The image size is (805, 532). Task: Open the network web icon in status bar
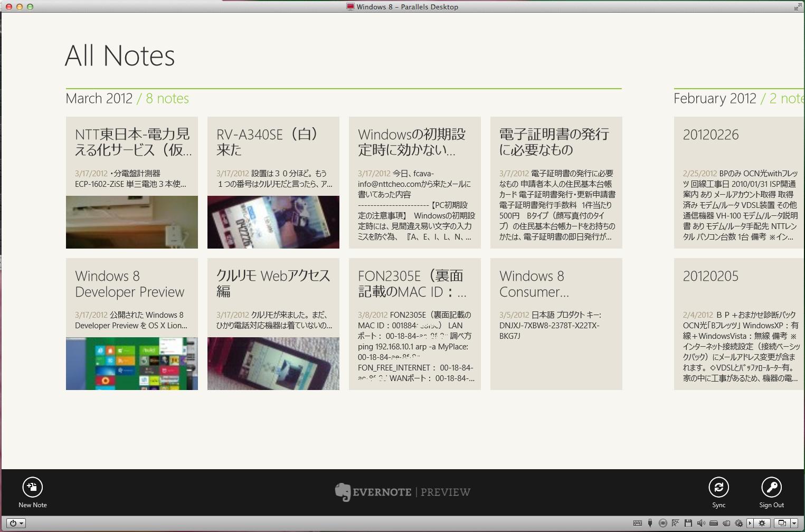coord(676,523)
